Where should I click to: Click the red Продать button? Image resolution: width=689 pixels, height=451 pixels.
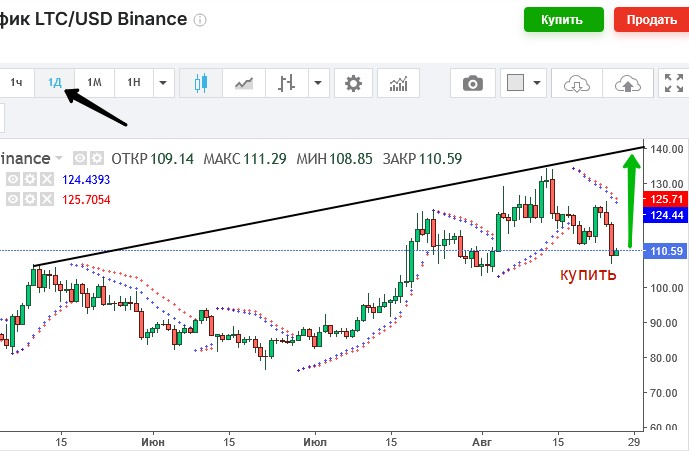point(652,19)
